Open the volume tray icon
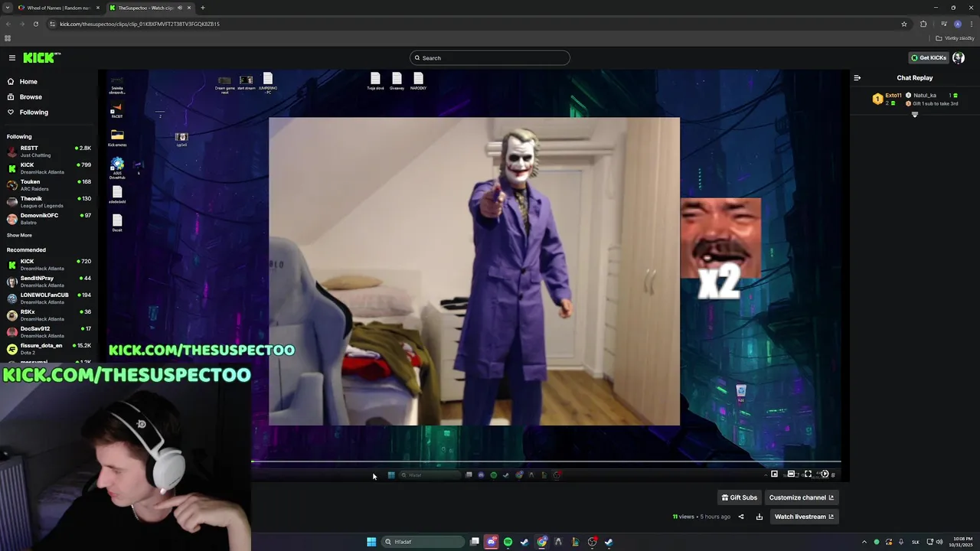 (940, 542)
